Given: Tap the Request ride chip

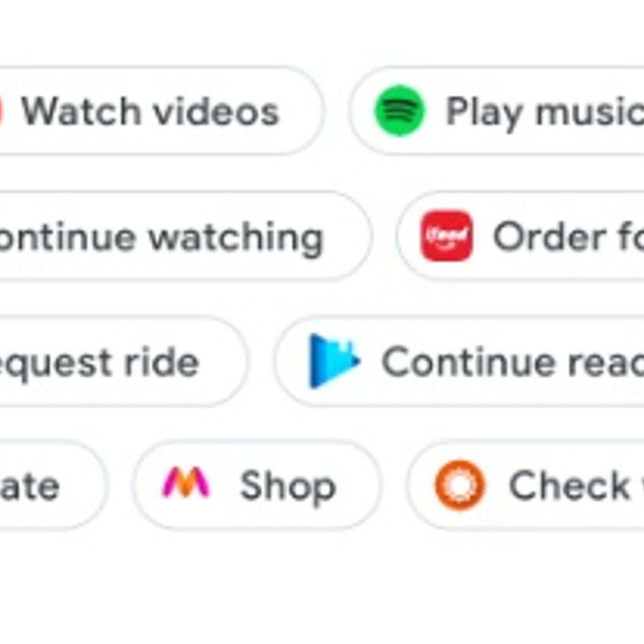Looking at the screenshot, I should (122, 362).
